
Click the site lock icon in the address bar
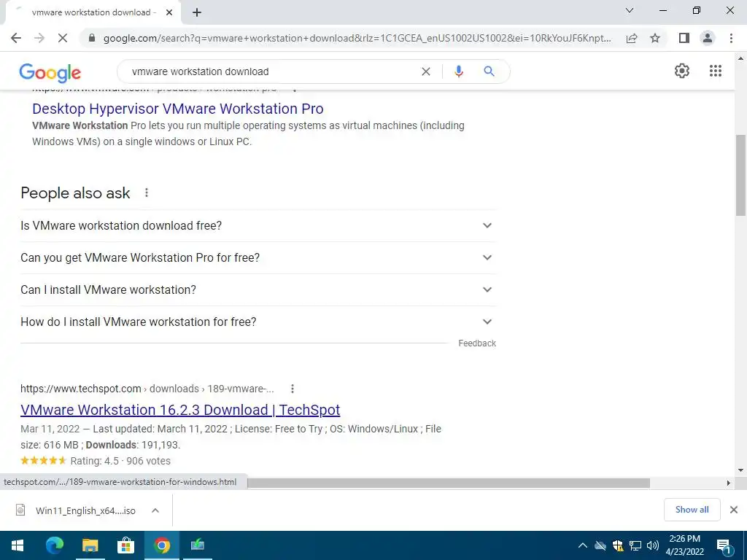click(x=93, y=38)
